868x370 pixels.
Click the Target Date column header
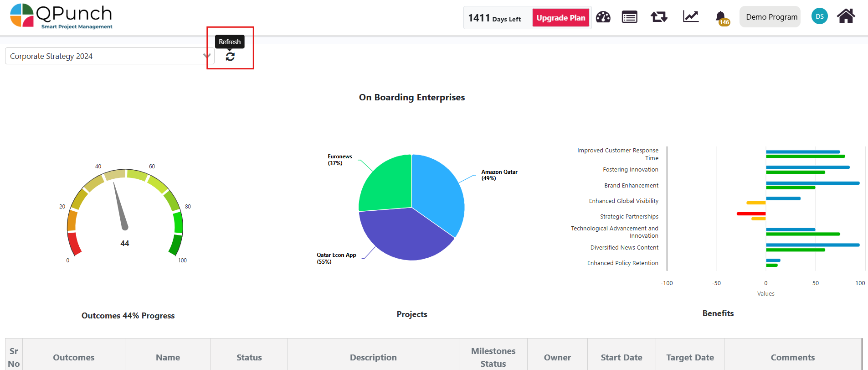pos(690,357)
